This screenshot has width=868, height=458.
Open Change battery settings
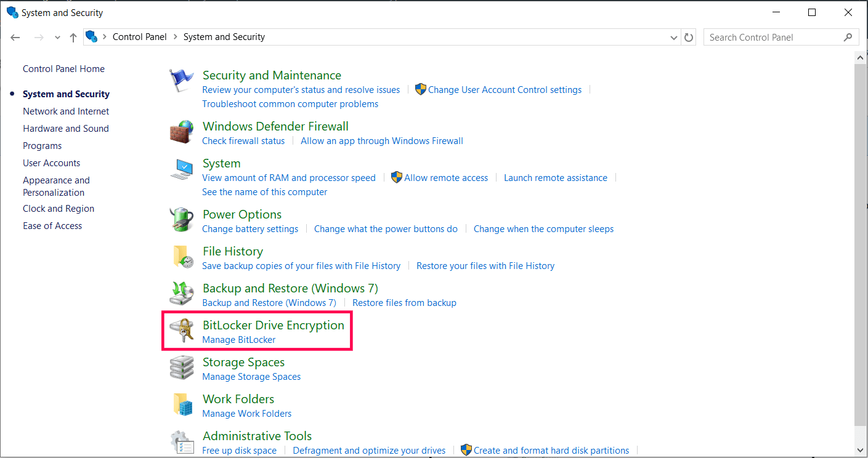[x=250, y=229]
